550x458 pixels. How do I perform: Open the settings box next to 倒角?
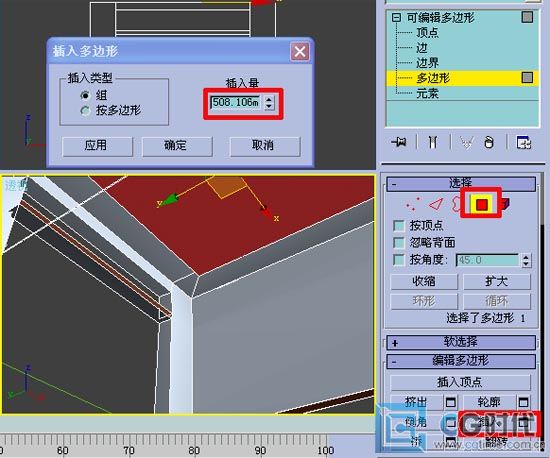[x=451, y=422]
